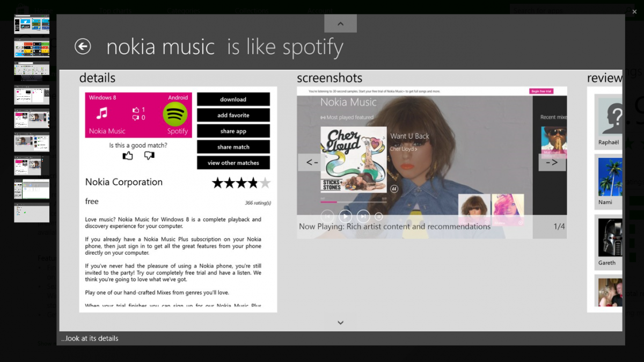Close the lightbox with the X
The image size is (644, 362).
(x=634, y=11)
